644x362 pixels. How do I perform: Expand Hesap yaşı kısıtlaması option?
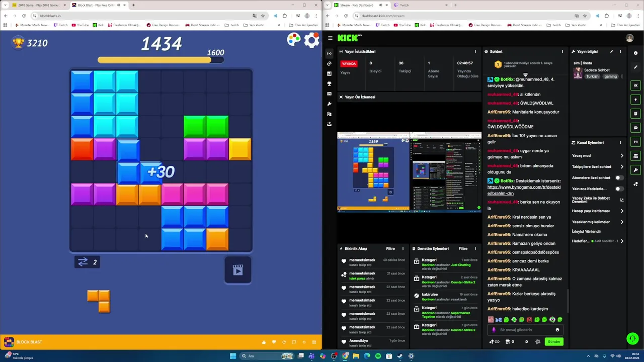coord(598,211)
